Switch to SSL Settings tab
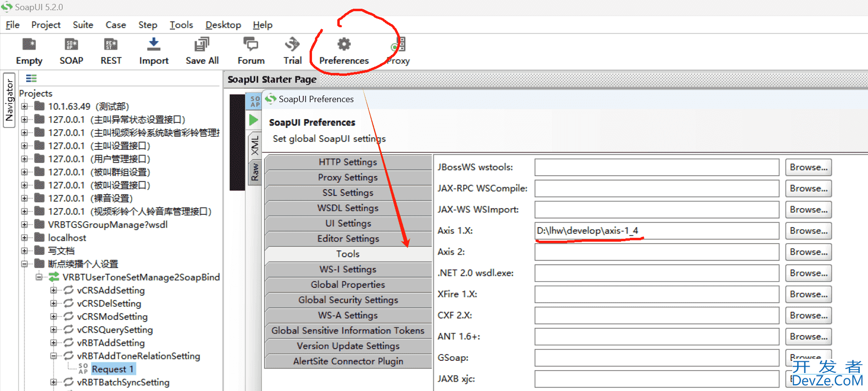Image resolution: width=868 pixels, height=391 pixels. point(348,193)
